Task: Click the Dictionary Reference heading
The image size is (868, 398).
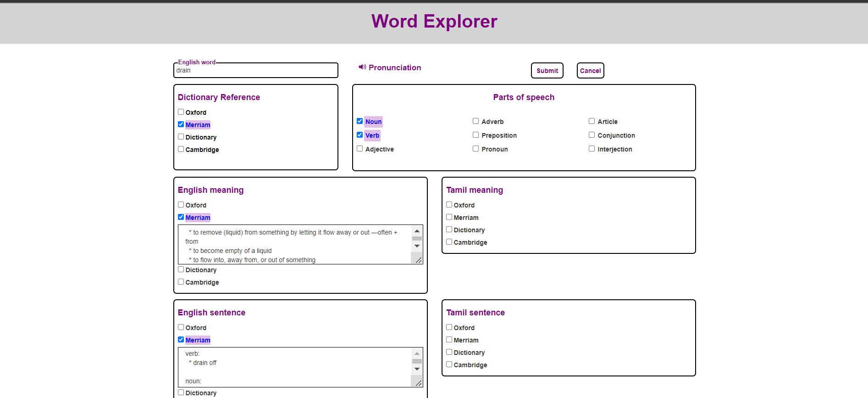Action: (x=219, y=97)
